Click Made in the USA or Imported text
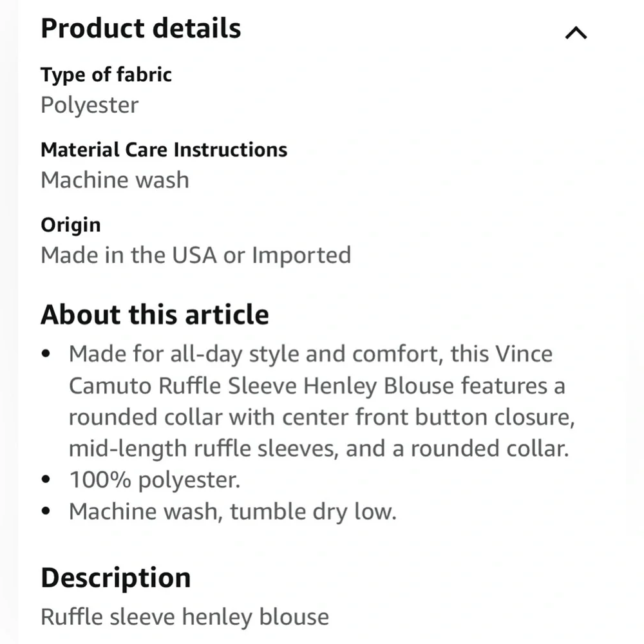This screenshot has height=644, width=644. coord(196,255)
